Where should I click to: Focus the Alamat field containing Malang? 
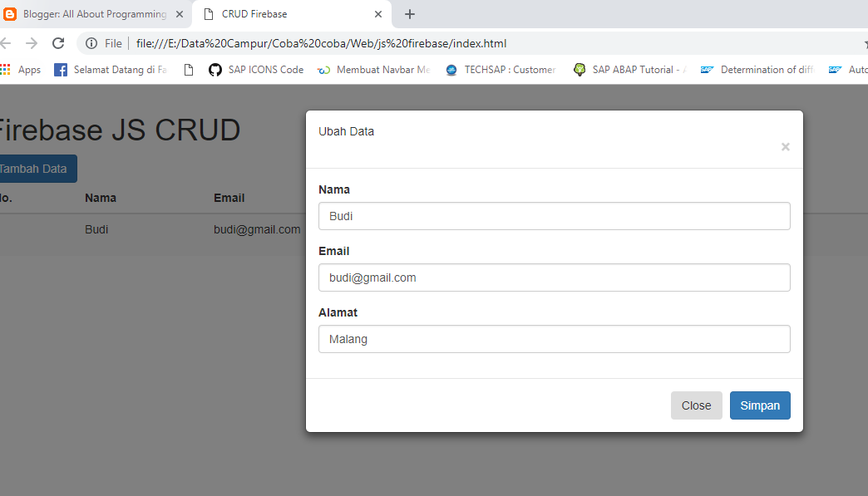pos(555,339)
